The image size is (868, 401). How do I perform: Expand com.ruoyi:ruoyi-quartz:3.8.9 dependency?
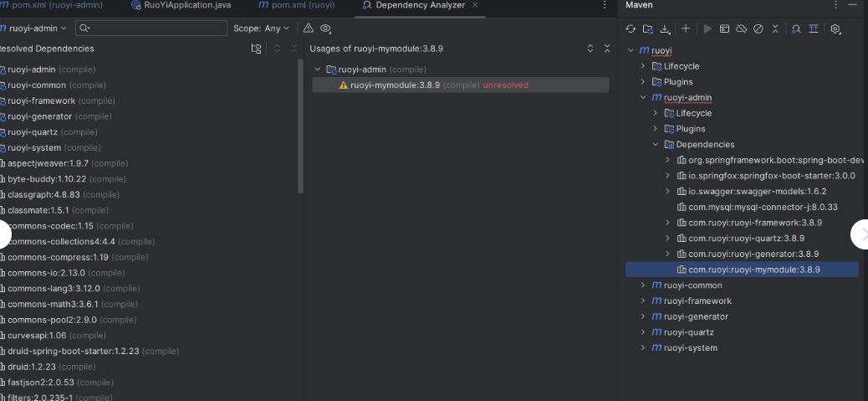[x=667, y=238]
